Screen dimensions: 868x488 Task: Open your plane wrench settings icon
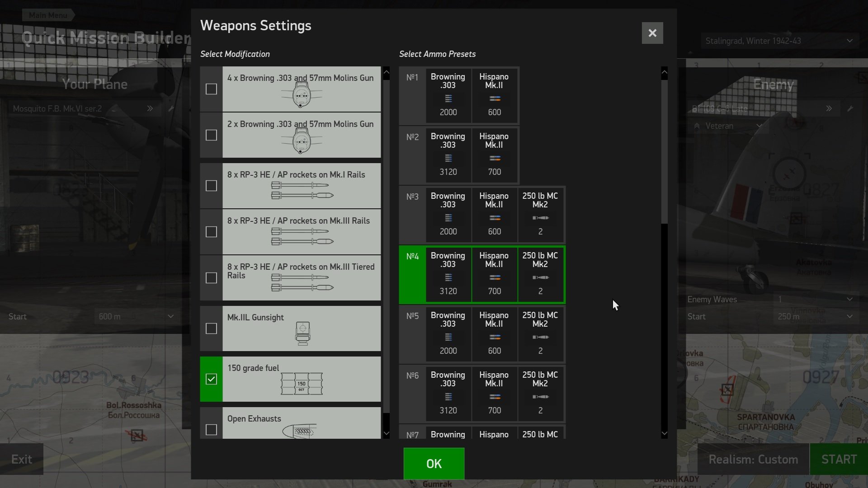pyautogui.click(x=171, y=108)
